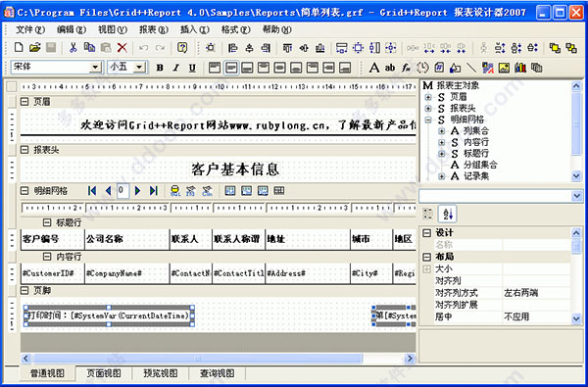Open the 格式 menu
Viewport: 588px width, 387px height.
click(x=235, y=29)
